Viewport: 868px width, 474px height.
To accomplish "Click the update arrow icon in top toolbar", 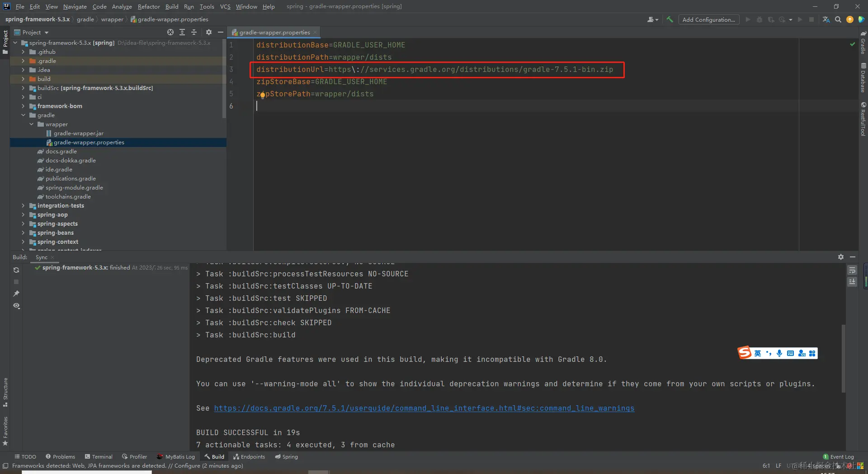I will (x=850, y=19).
